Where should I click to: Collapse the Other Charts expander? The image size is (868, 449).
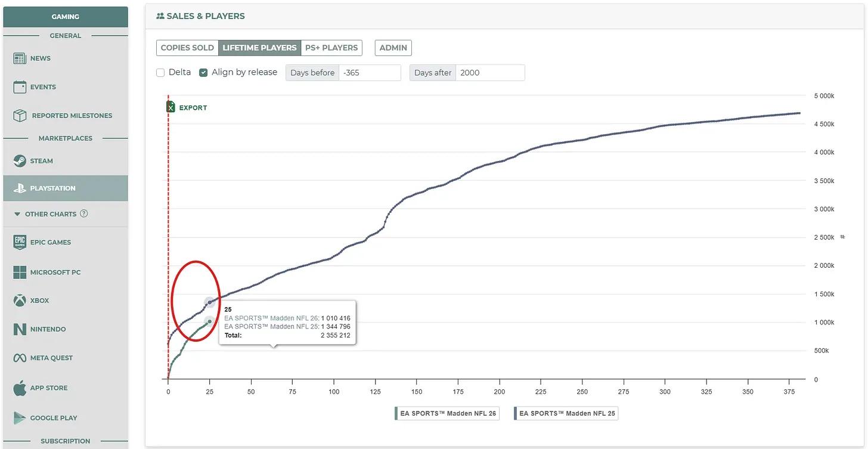point(17,214)
